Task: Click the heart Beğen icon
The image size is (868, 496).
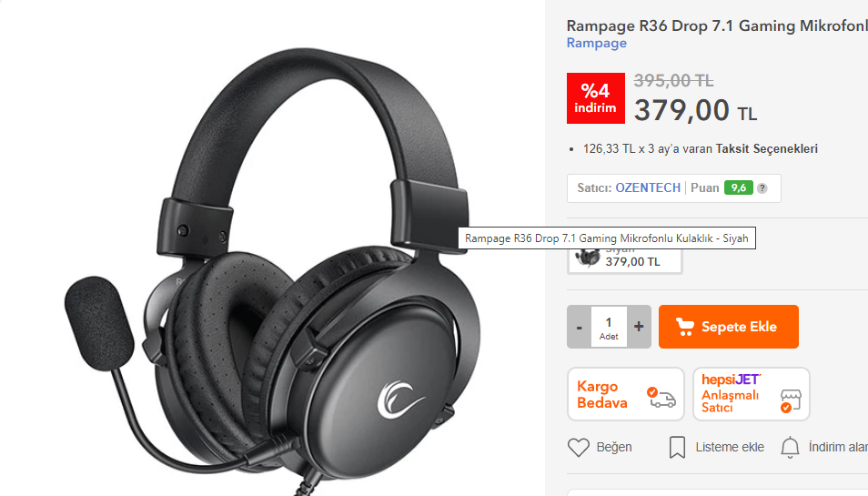Action: pos(579,447)
